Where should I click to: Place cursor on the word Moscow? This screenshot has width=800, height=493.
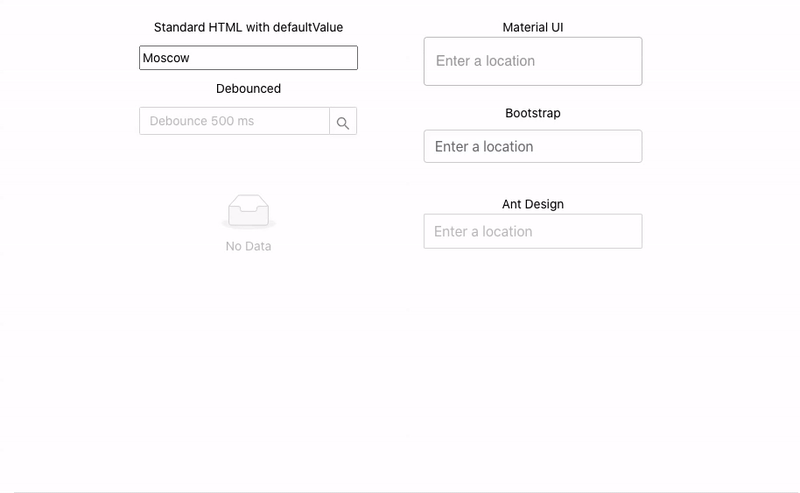tap(166, 58)
